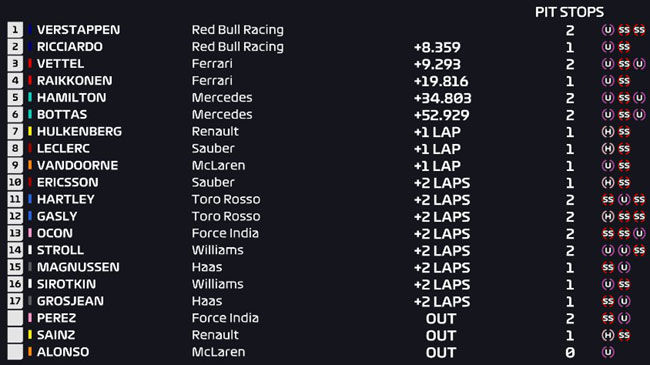The height and width of the screenshot is (365, 650).
Task: Click the OUT status for Sainz
Action: click(441, 336)
